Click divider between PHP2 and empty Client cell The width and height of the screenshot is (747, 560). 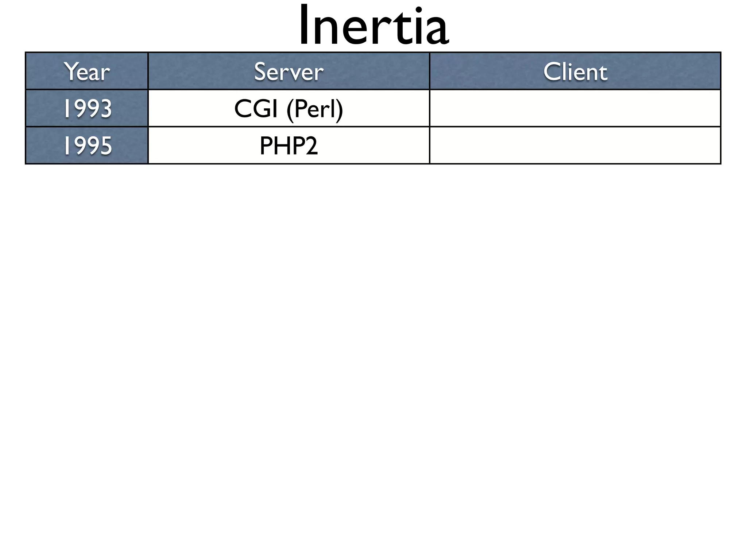point(430,145)
